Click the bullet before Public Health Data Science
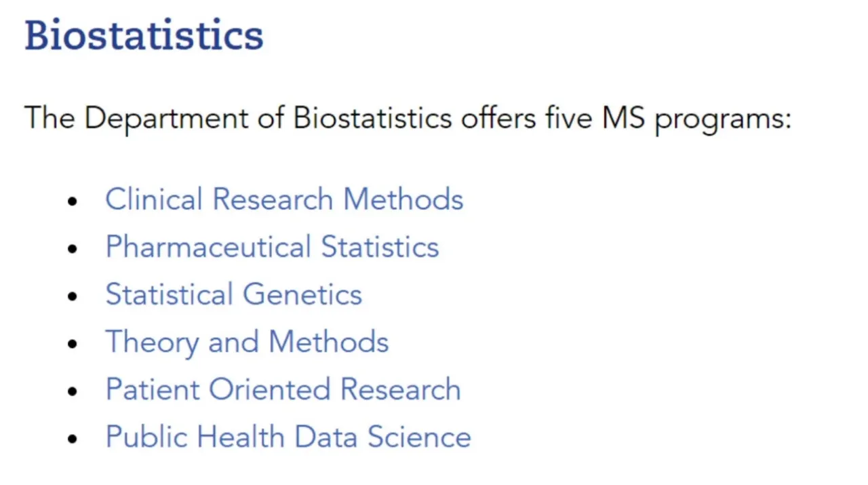The width and height of the screenshot is (868, 485). click(x=73, y=438)
